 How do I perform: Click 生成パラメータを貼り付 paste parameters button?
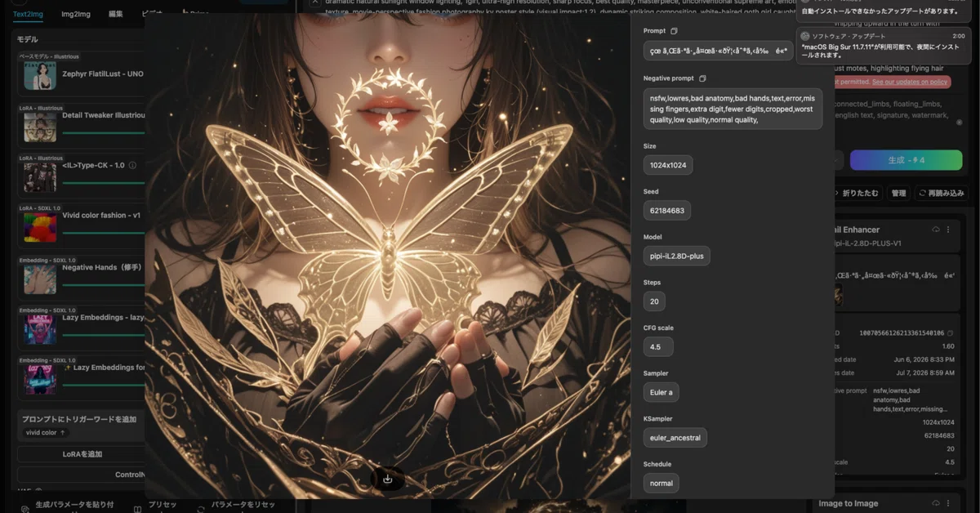[69, 506]
